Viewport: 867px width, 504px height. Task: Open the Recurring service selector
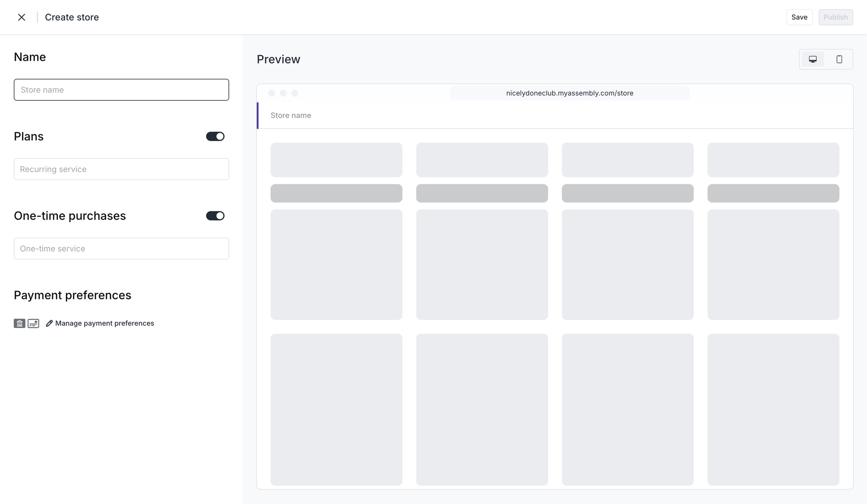[x=121, y=169]
